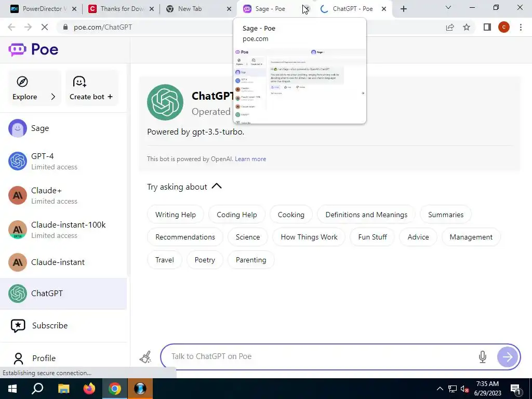Switch to the Sage - Poe tab
Image resolution: width=532 pixels, height=399 pixels.
(270, 9)
